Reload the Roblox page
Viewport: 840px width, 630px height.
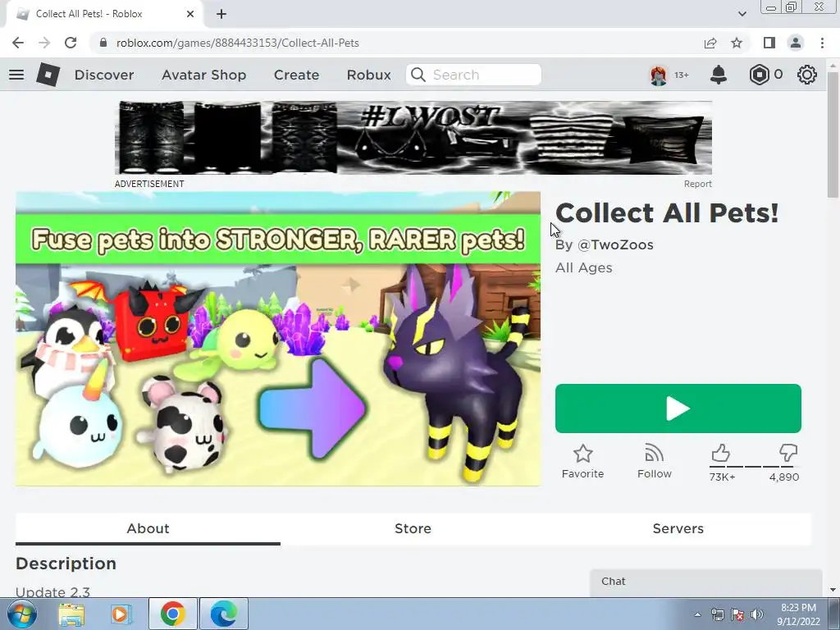tap(71, 43)
